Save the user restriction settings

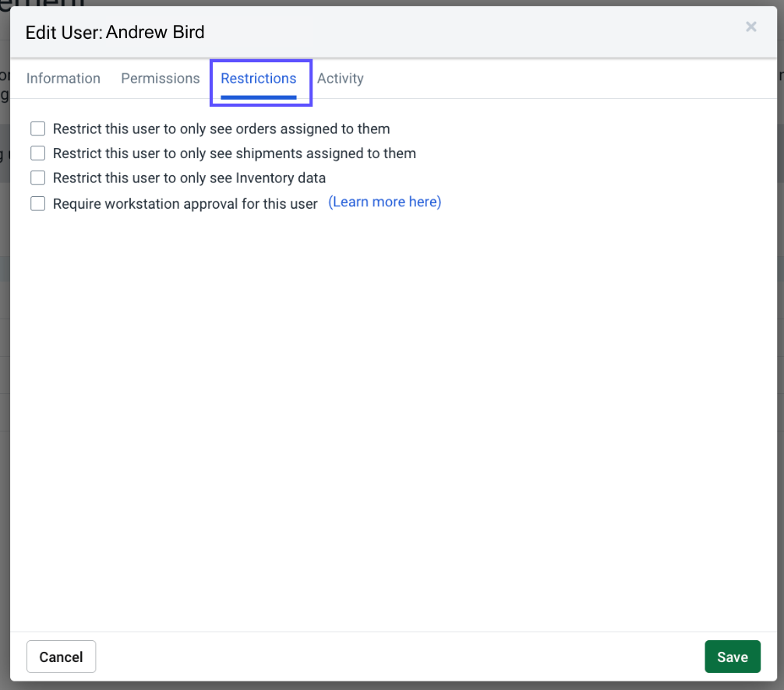click(x=732, y=656)
